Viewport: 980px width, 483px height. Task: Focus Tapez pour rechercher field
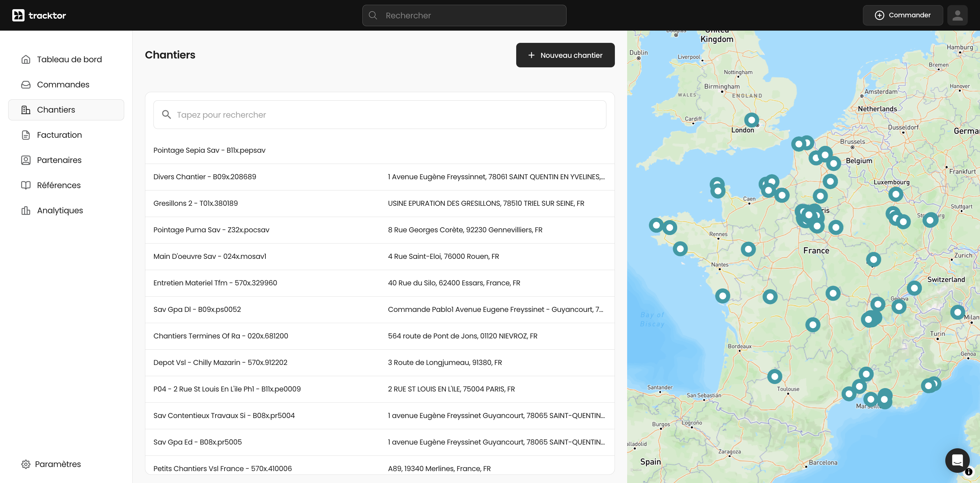(380, 115)
